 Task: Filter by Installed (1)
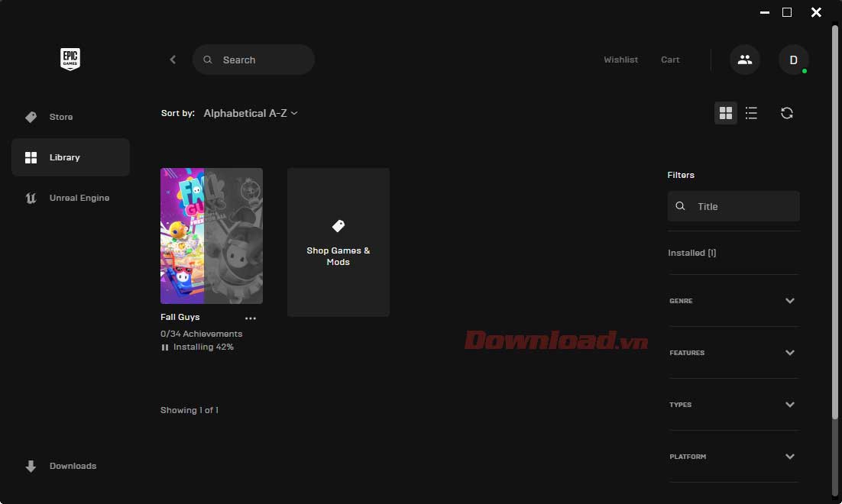tap(692, 253)
